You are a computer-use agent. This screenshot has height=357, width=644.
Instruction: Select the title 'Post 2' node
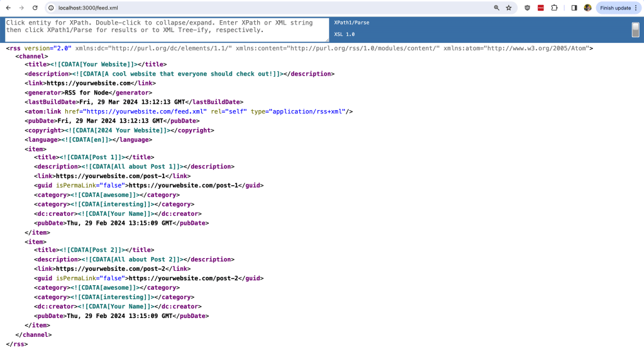coord(94,250)
